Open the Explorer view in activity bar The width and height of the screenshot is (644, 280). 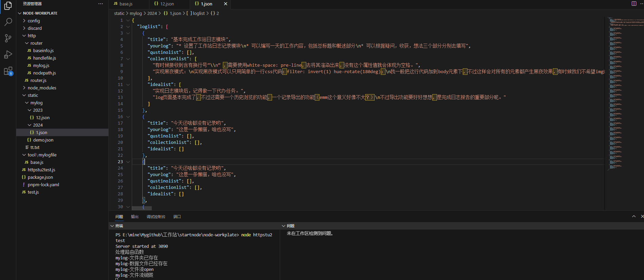pyautogui.click(x=8, y=6)
